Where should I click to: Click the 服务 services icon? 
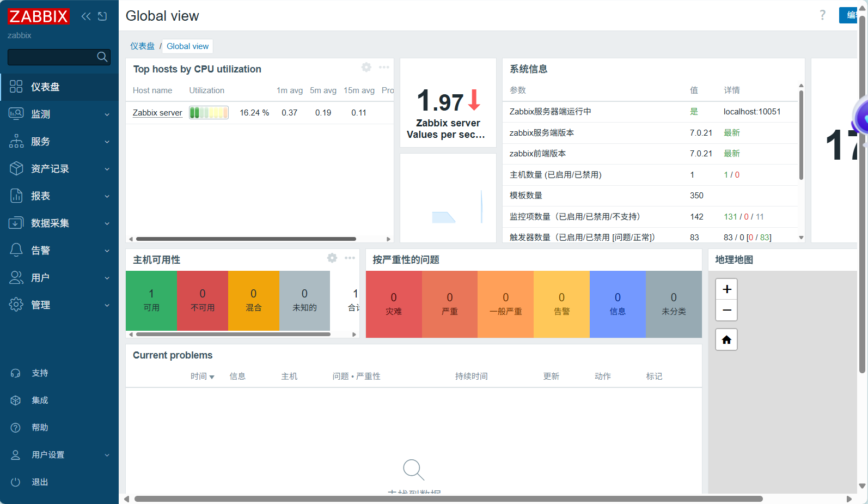(16, 141)
